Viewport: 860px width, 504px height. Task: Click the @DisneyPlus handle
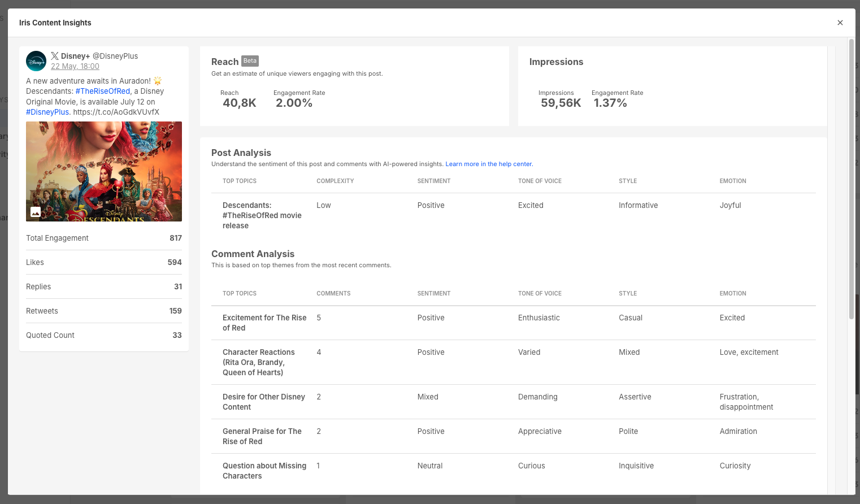pyautogui.click(x=115, y=56)
